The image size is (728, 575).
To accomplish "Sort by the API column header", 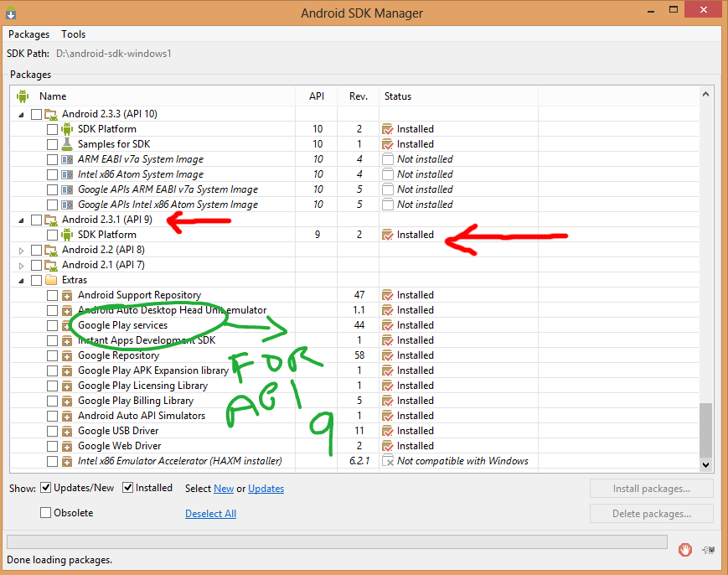I will tap(317, 96).
